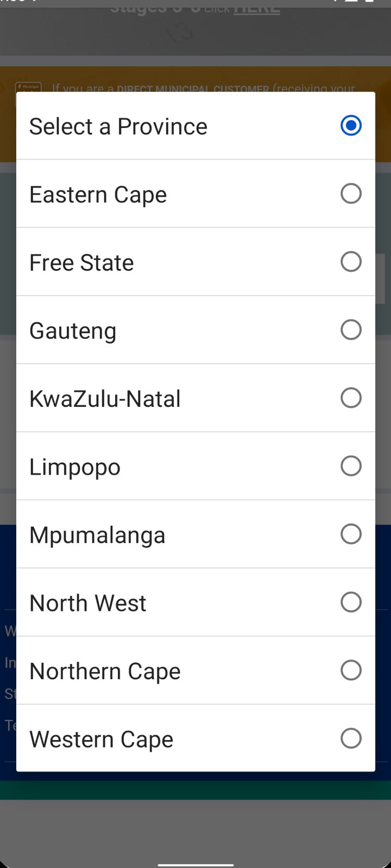Click the selected 'Select a Province' radio
This screenshot has height=868, width=391.
point(351,126)
